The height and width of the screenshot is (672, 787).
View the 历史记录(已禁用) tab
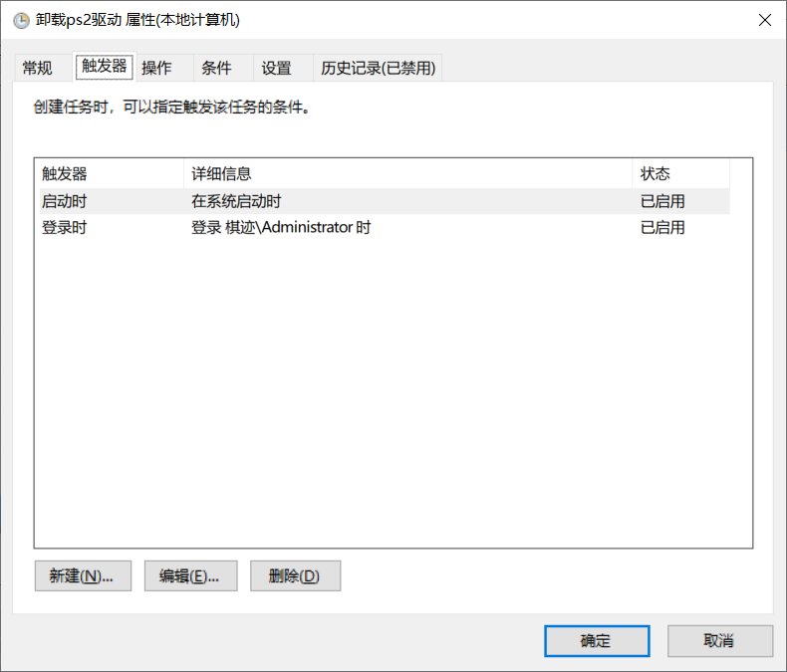point(378,68)
